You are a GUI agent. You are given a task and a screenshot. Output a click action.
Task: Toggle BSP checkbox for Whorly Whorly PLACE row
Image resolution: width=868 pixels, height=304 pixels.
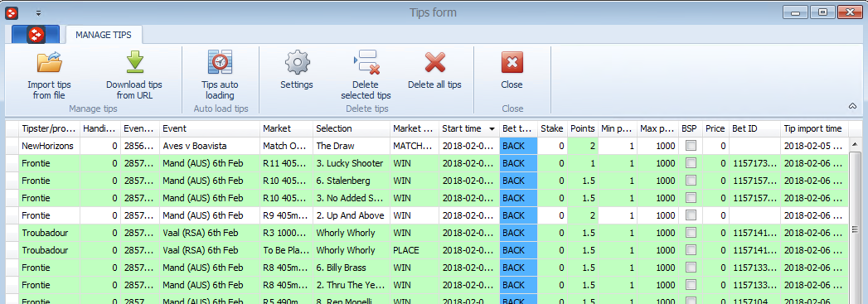pos(691,250)
